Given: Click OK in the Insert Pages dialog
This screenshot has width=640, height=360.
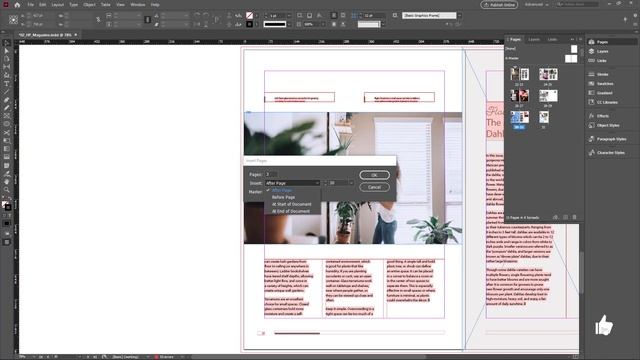Looking at the screenshot, I should (374, 175).
